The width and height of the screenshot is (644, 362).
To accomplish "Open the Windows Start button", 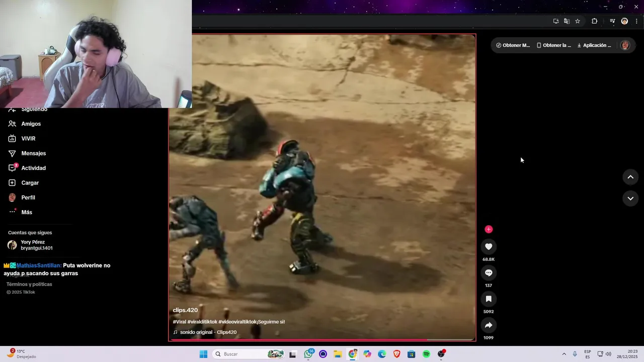I will coord(203,354).
